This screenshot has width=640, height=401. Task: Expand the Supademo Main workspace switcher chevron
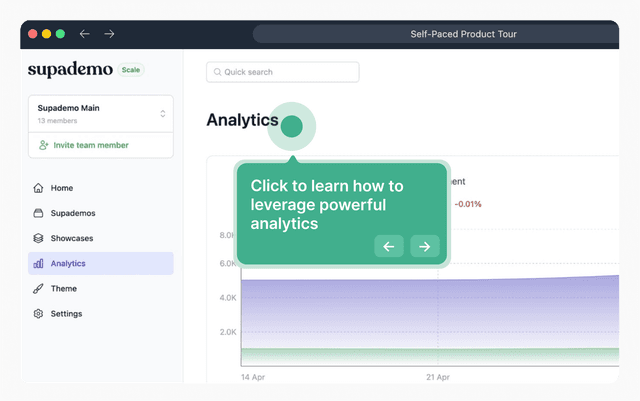click(162, 113)
